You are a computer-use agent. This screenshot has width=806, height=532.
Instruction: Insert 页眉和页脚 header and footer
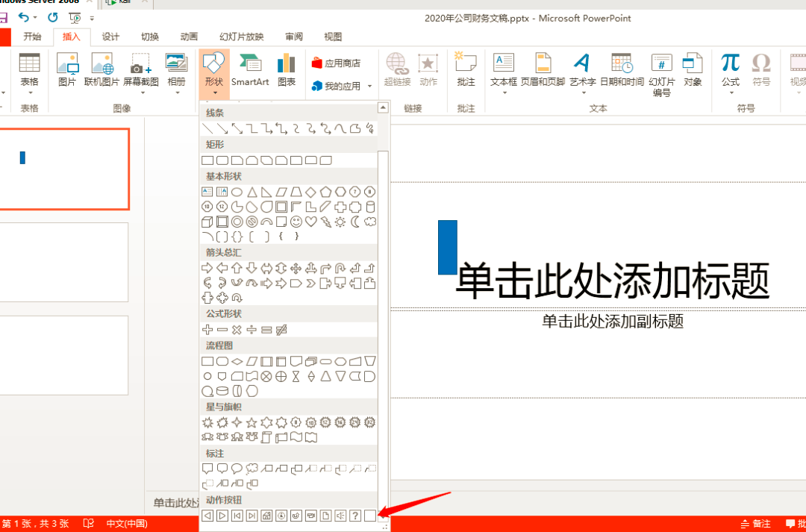(543, 69)
